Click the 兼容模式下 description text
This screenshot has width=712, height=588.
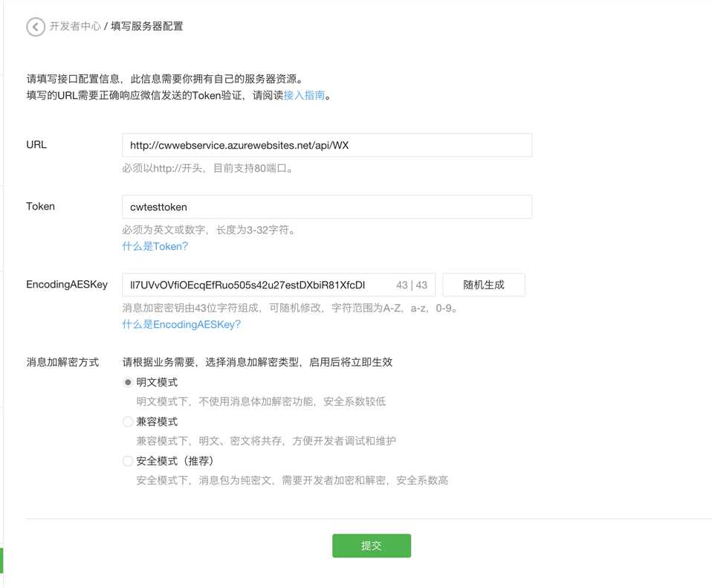click(x=266, y=441)
